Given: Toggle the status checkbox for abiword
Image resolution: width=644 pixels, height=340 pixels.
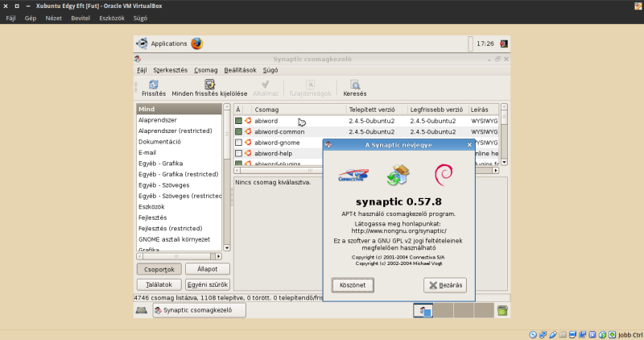Looking at the screenshot, I should 238,121.
